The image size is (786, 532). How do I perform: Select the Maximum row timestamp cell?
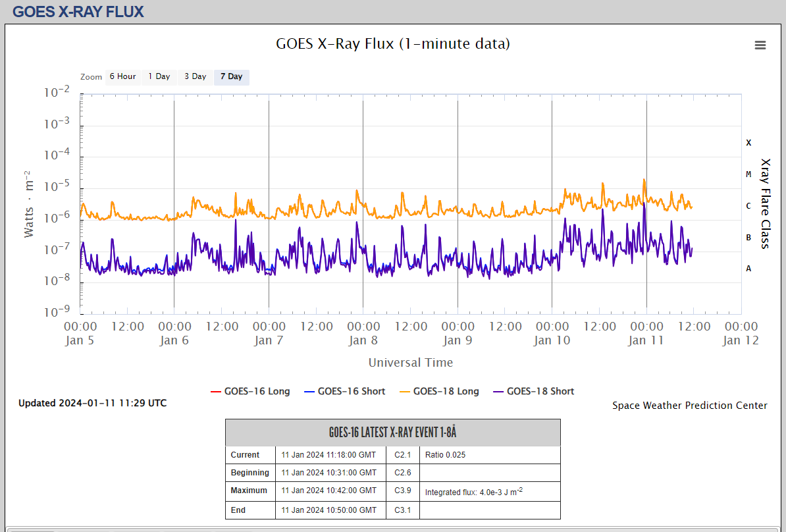click(x=328, y=491)
